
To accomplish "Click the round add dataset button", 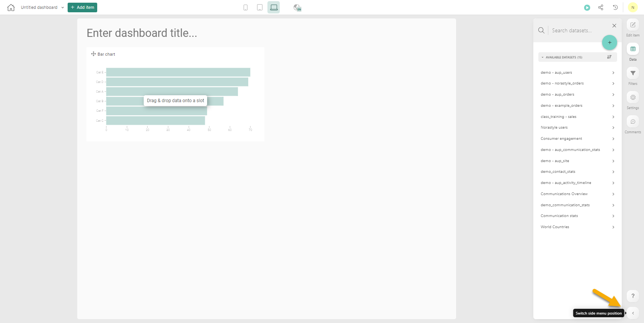I will tap(609, 43).
